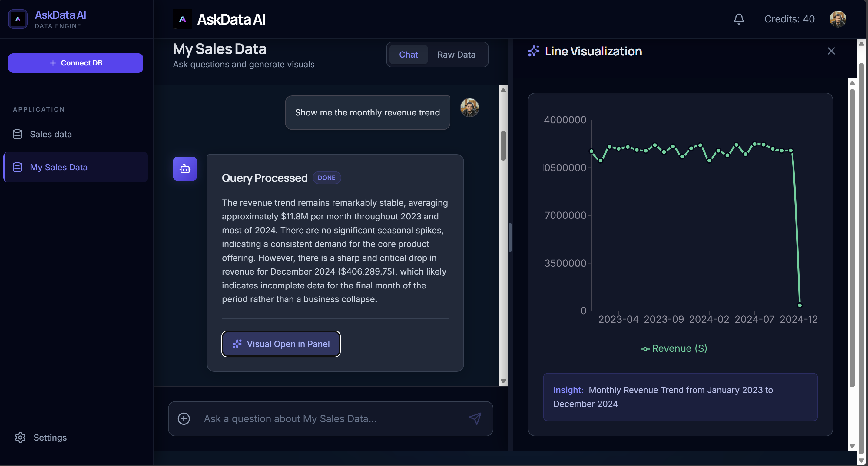The width and height of the screenshot is (868, 466).
Task: Select My Sales Data in the sidebar
Action: coord(76,167)
